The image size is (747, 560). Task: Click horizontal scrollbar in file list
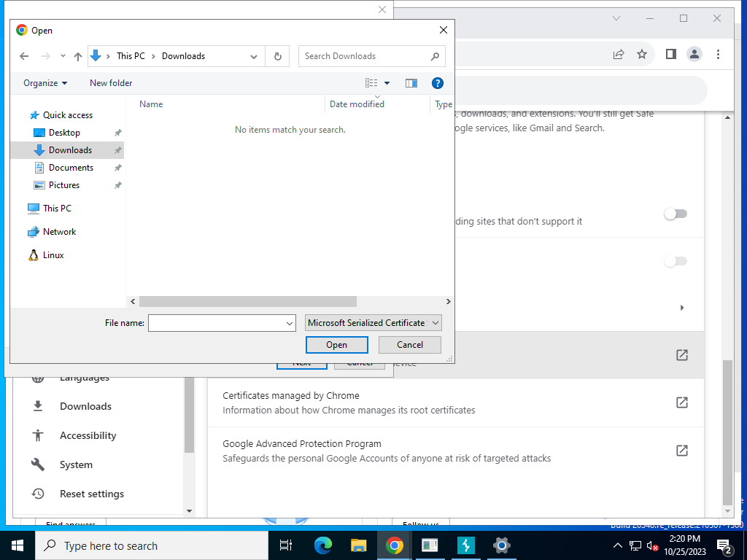(248, 301)
